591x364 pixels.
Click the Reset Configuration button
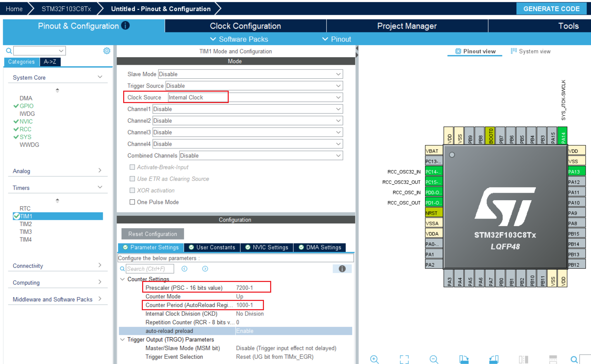(152, 234)
